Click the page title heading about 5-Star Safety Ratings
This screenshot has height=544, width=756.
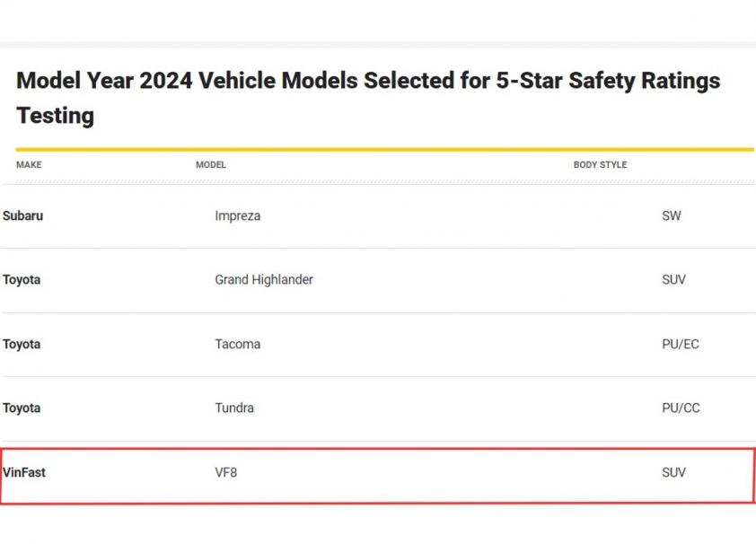click(x=368, y=97)
